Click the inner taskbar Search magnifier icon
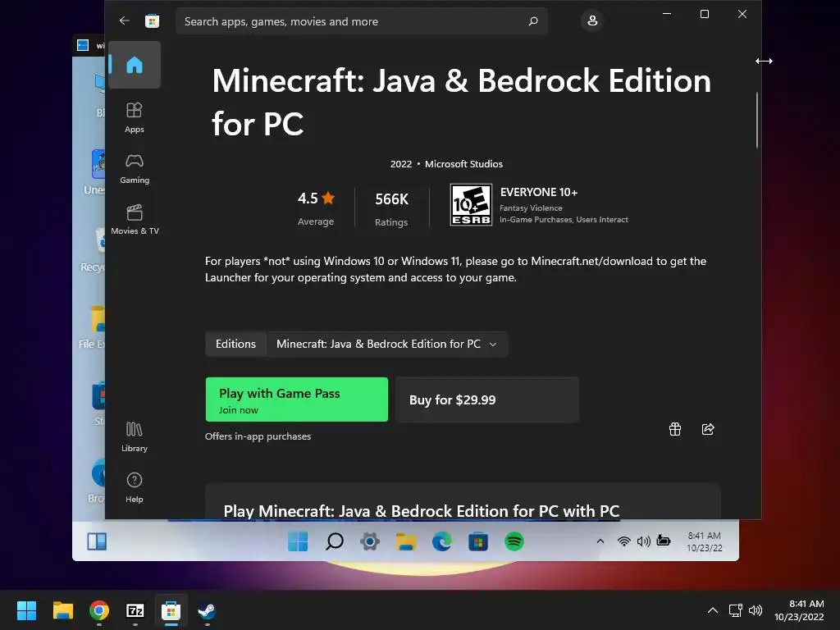 click(x=335, y=541)
